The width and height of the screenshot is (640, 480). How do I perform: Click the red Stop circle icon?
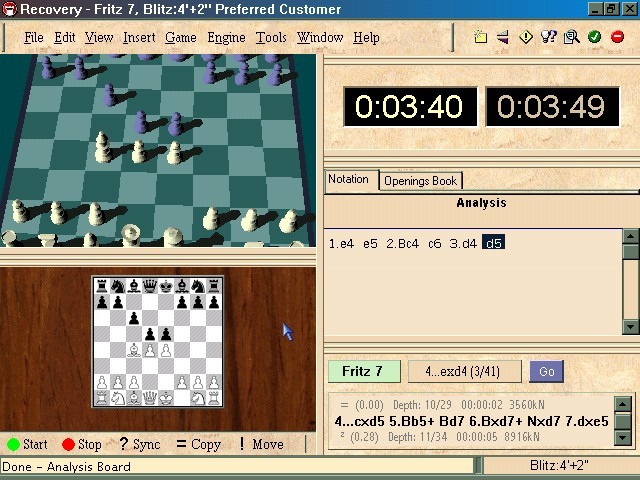click(x=68, y=444)
